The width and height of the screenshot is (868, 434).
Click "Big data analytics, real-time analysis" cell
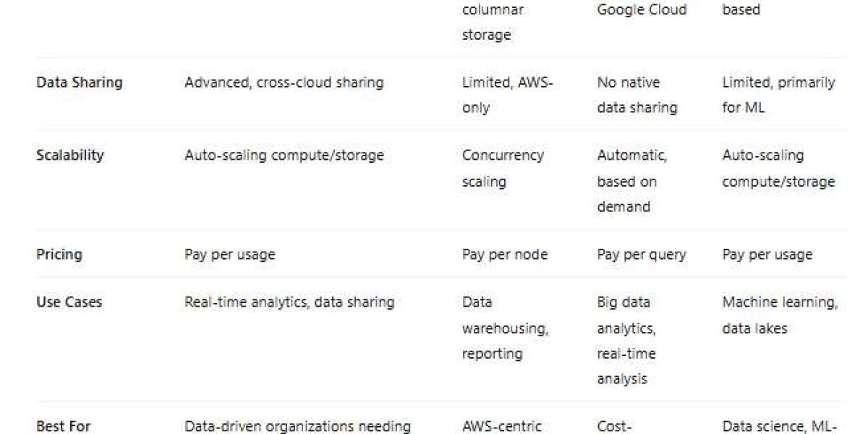pos(626,340)
